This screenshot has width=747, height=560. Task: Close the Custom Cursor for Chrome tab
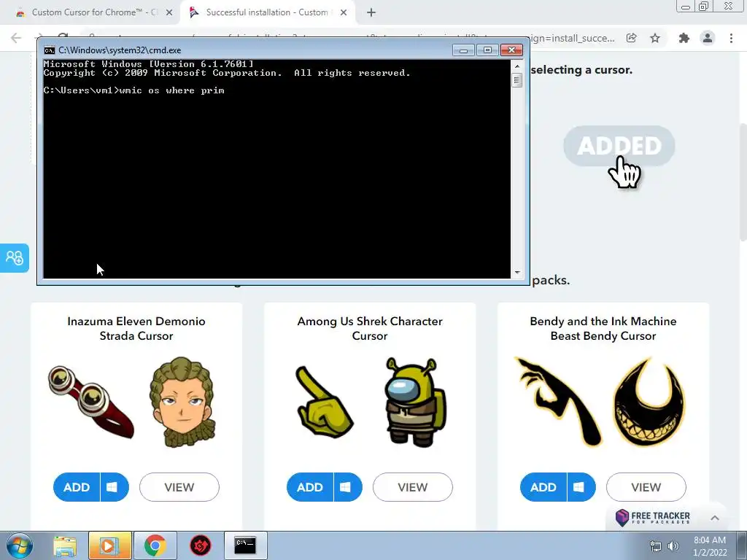[x=169, y=13]
